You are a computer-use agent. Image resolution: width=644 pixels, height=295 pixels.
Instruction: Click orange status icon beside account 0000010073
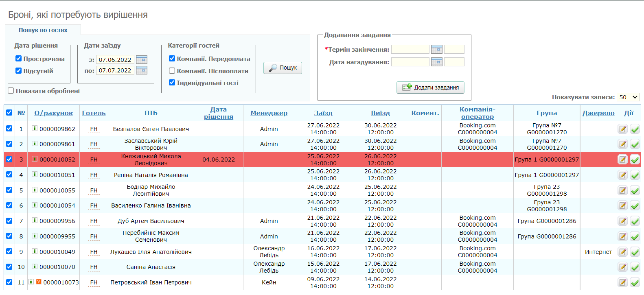click(x=39, y=282)
